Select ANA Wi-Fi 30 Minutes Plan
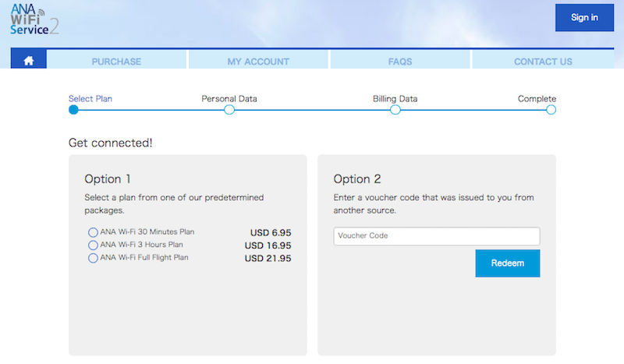The image size is (624, 364). [93, 232]
